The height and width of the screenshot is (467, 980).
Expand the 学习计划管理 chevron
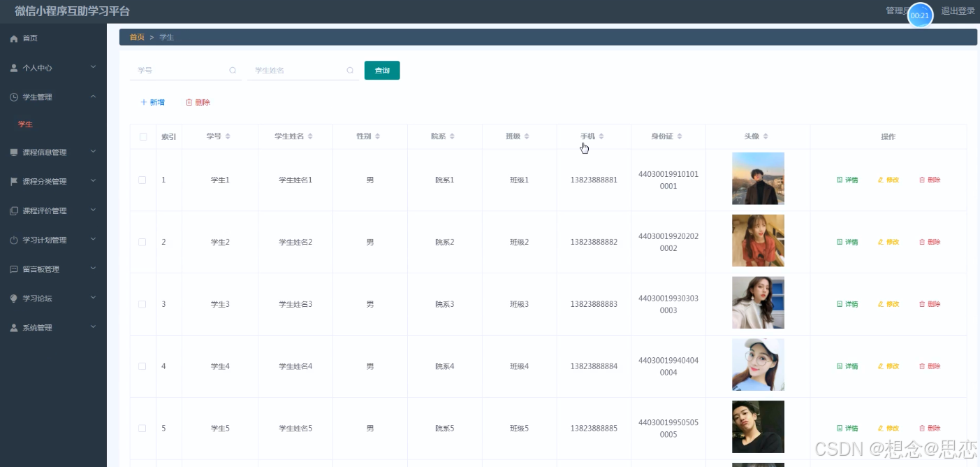93,240
